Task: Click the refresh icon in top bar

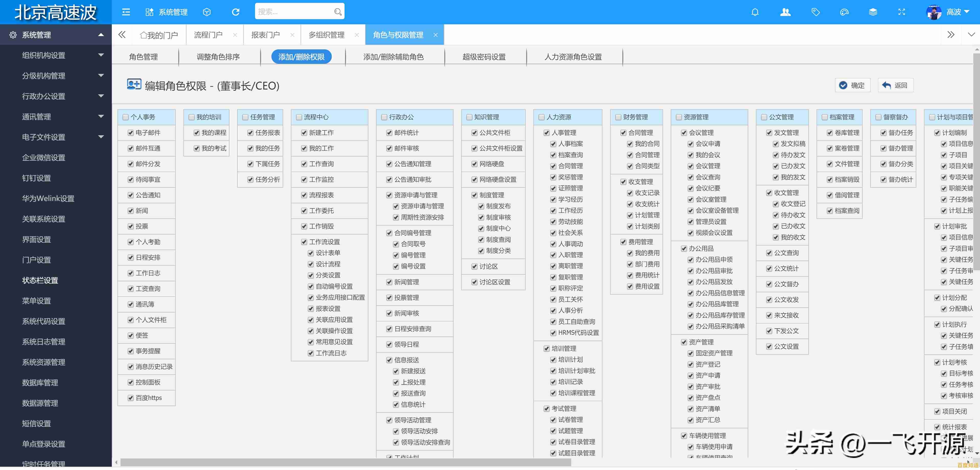Action: (236, 12)
